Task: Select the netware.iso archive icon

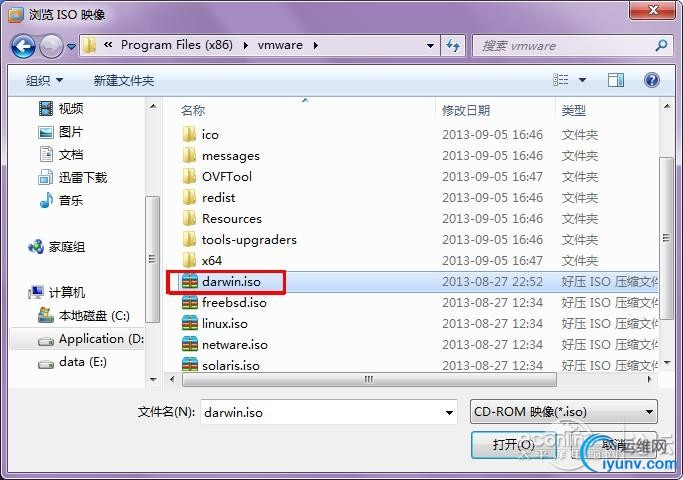Action: 190,344
